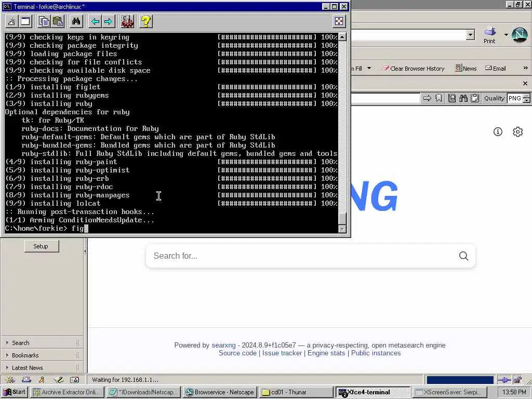
Task: Open the Issue tracker link
Action: tap(282, 353)
